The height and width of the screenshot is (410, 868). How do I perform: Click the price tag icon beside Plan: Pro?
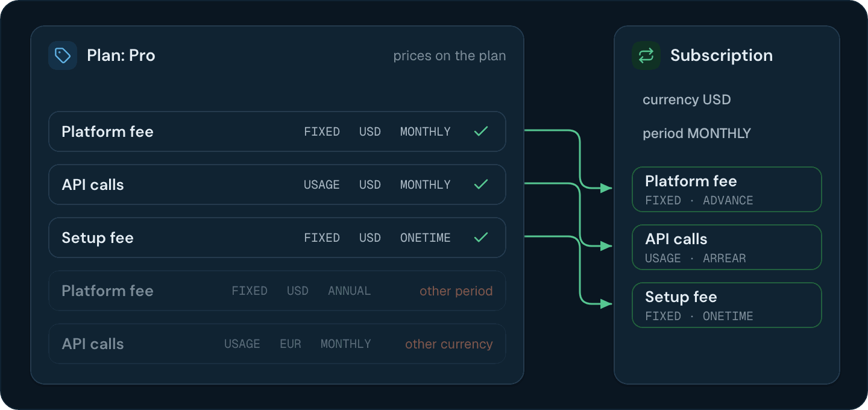coord(63,55)
